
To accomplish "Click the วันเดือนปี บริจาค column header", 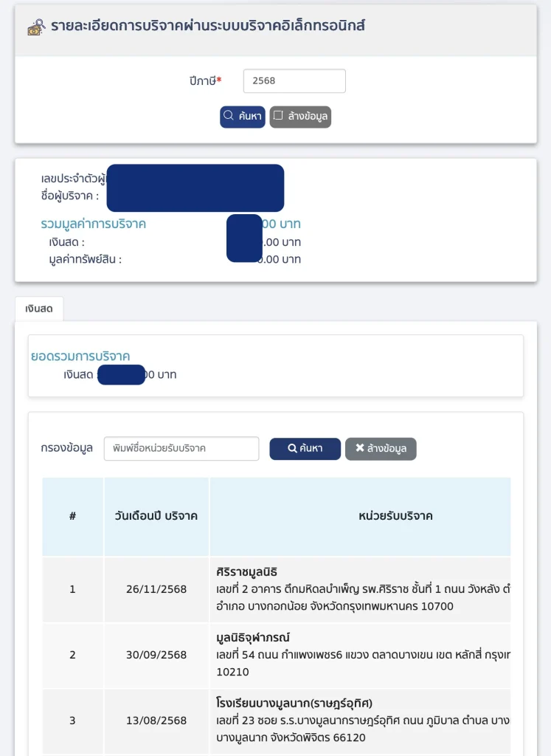I will click(x=156, y=516).
